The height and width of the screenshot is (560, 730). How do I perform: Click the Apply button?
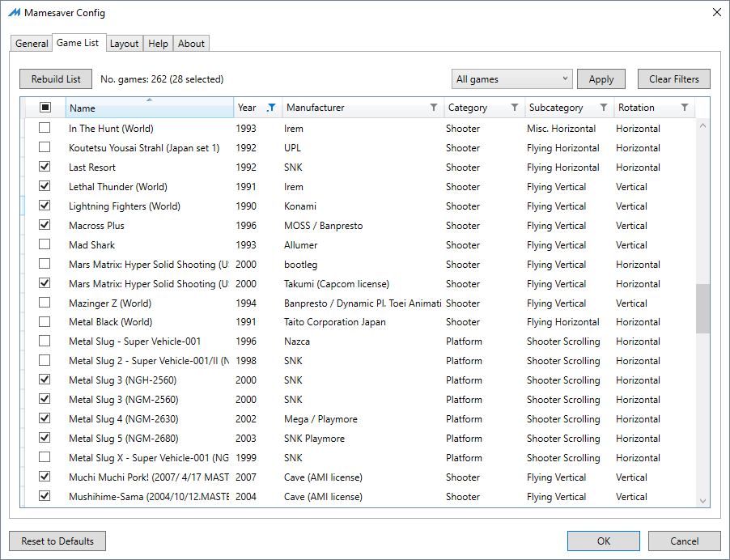tap(601, 79)
